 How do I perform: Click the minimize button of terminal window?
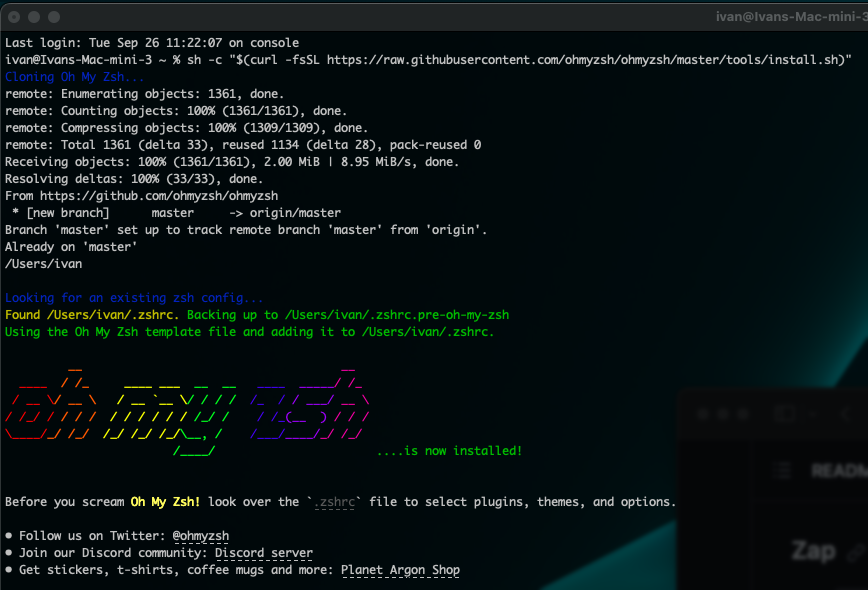tap(34, 17)
